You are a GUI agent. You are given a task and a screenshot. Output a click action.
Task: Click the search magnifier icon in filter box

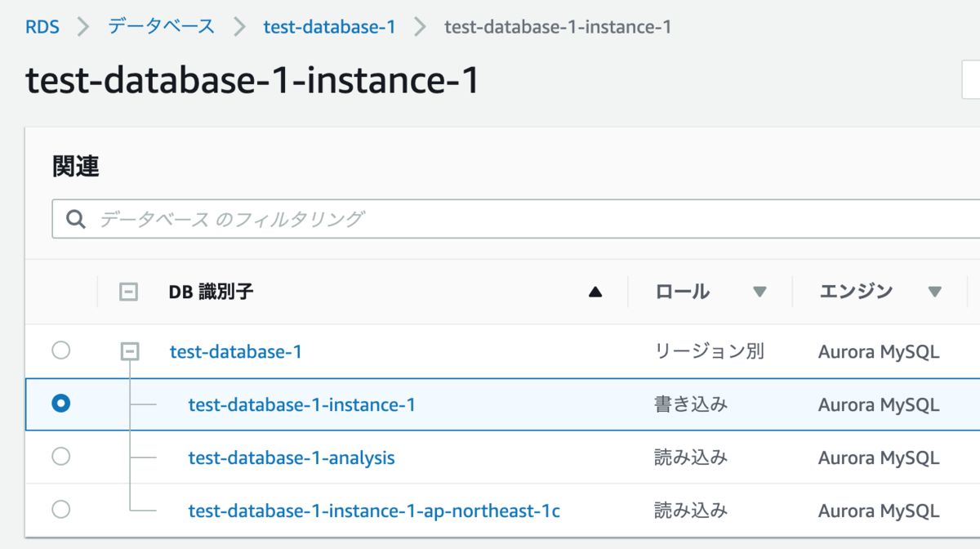pyautogui.click(x=76, y=219)
